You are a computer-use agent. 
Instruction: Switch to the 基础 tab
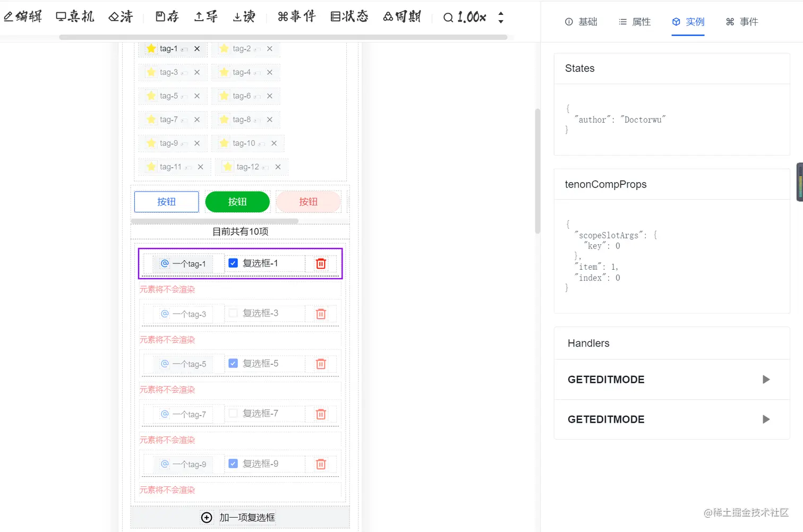[581, 22]
